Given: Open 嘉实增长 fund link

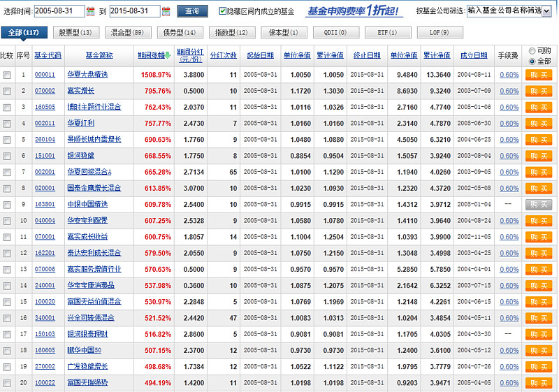Looking at the screenshot, I should 81,91.
